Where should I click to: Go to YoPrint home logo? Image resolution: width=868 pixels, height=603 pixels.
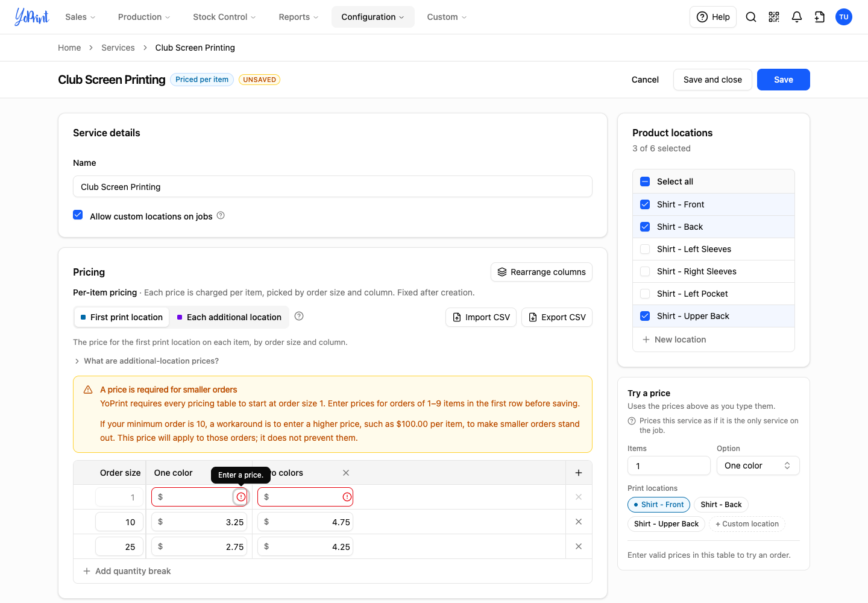point(32,17)
